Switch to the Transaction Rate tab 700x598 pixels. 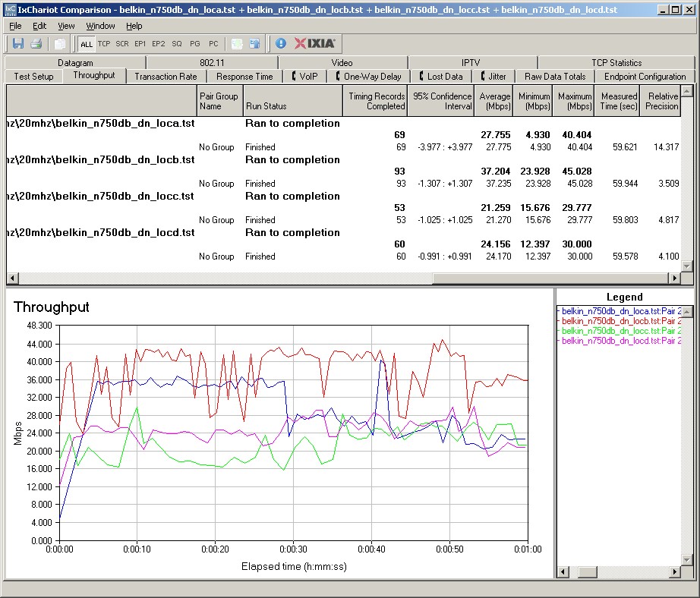pos(166,77)
